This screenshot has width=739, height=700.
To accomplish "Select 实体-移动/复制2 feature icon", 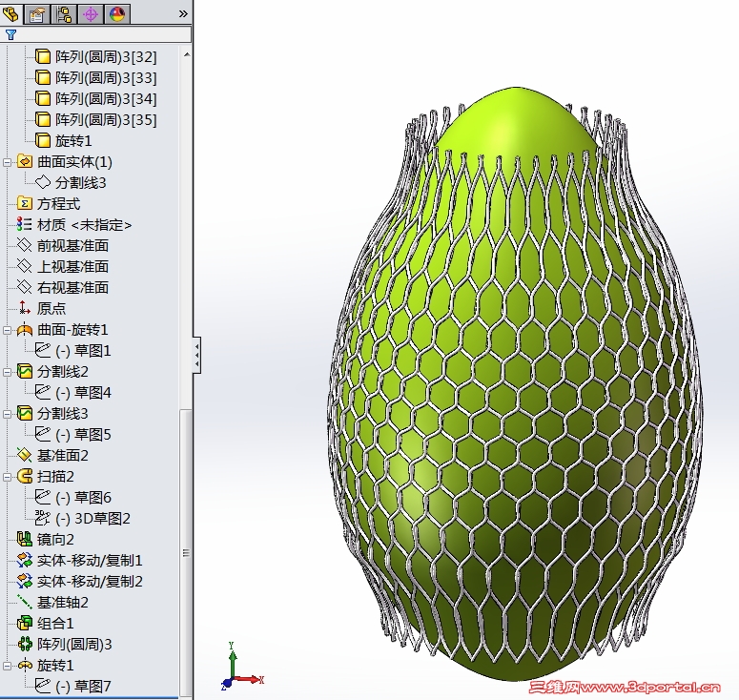I will 25,581.
